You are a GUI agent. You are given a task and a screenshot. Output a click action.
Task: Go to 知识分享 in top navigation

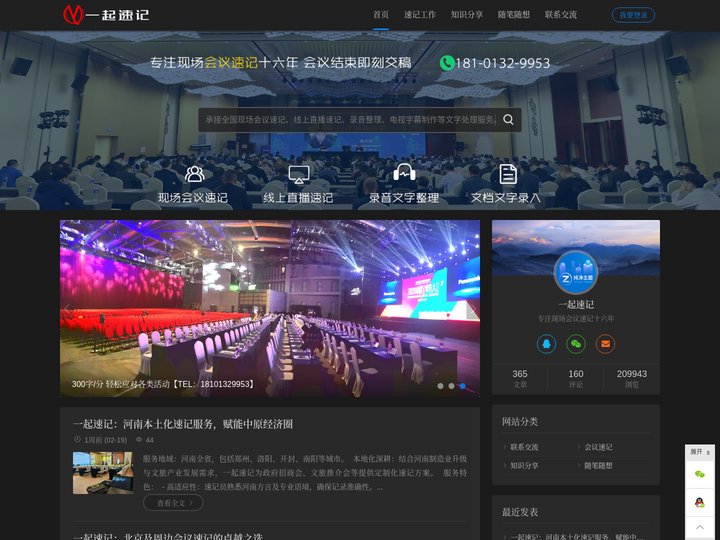[x=467, y=15]
